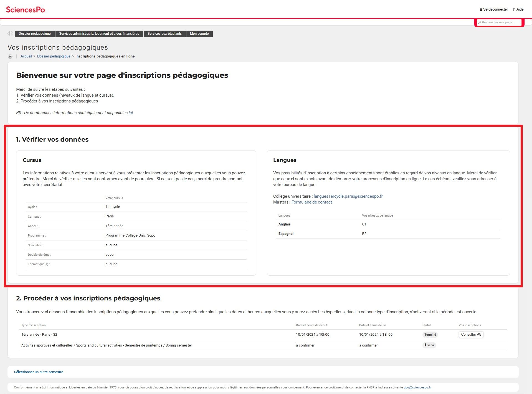Open the Dossier pédagogique tab

click(x=34, y=34)
